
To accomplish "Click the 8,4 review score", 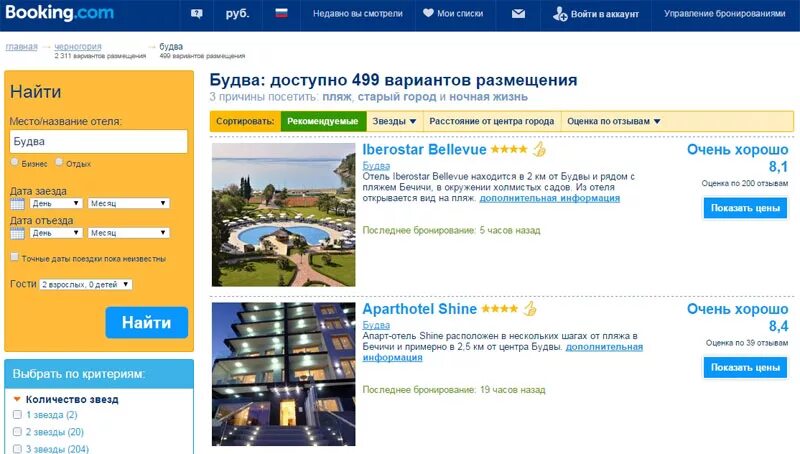I will click(x=778, y=326).
